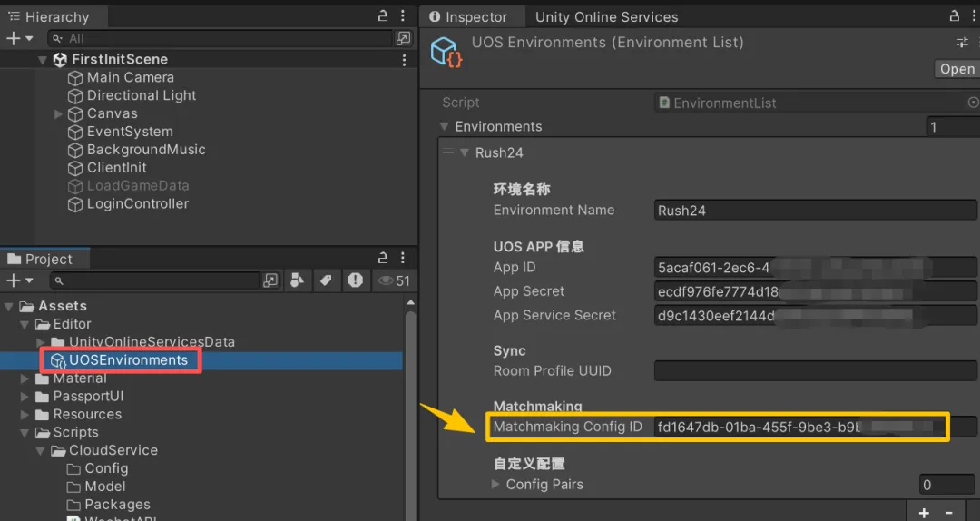Collapse the Assets folder
The width and height of the screenshot is (980, 521).
9,307
